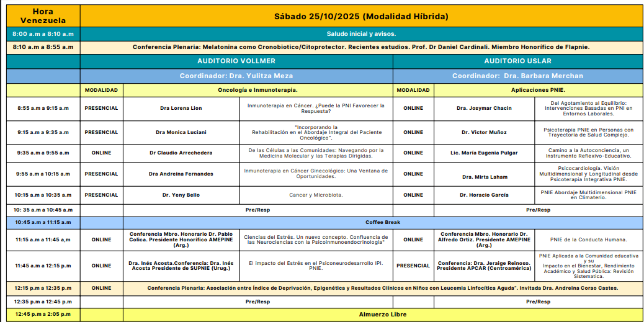This screenshot has height=322, width=644.
Task: Click the Aplicaciones PNIE topic header
Action: [537, 90]
